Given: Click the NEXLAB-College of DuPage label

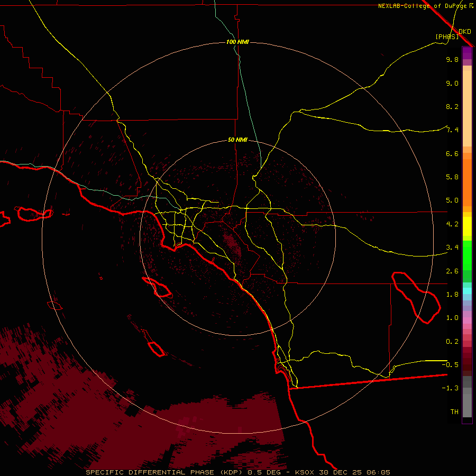Looking at the screenshot, I should 422,6.
